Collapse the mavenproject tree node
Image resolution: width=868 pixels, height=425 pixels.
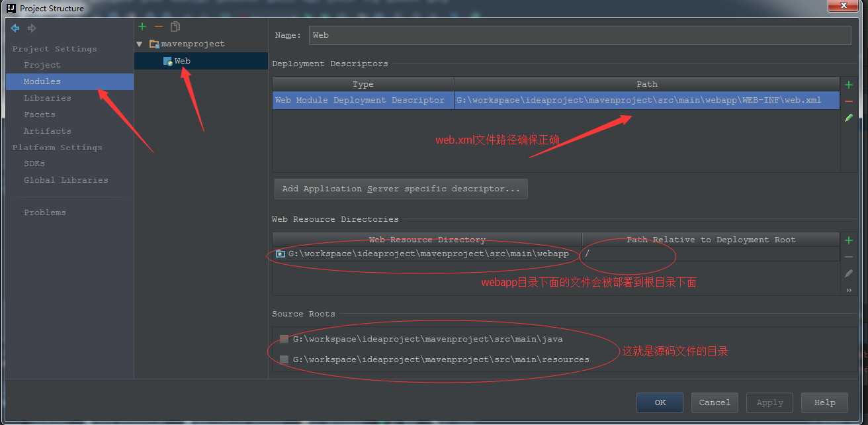(x=140, y=44)
